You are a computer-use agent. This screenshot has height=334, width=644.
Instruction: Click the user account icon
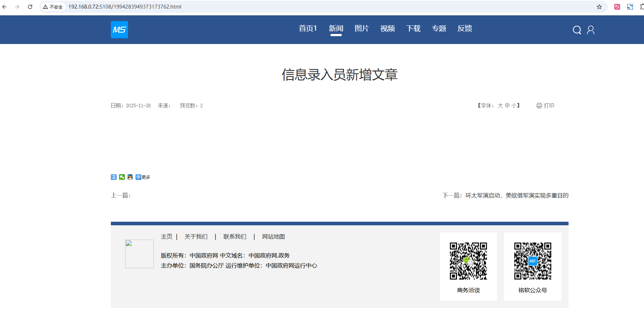point(591,30)
